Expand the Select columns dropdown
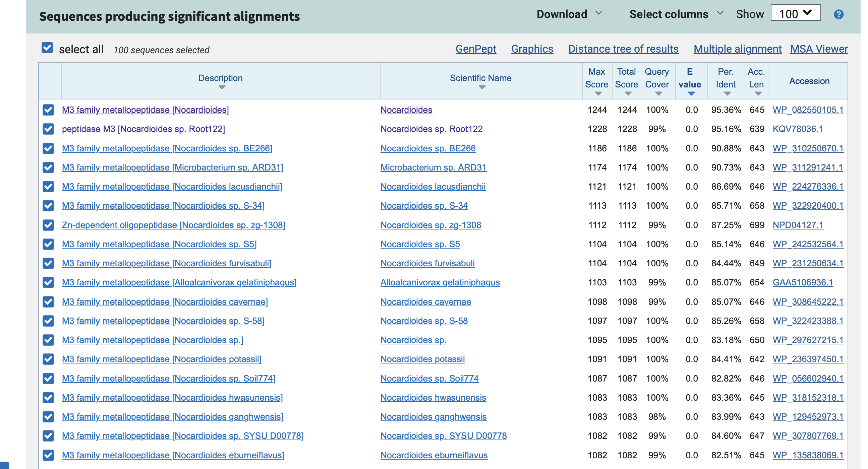This screenshot has height=469, width=868. [676, 14]
